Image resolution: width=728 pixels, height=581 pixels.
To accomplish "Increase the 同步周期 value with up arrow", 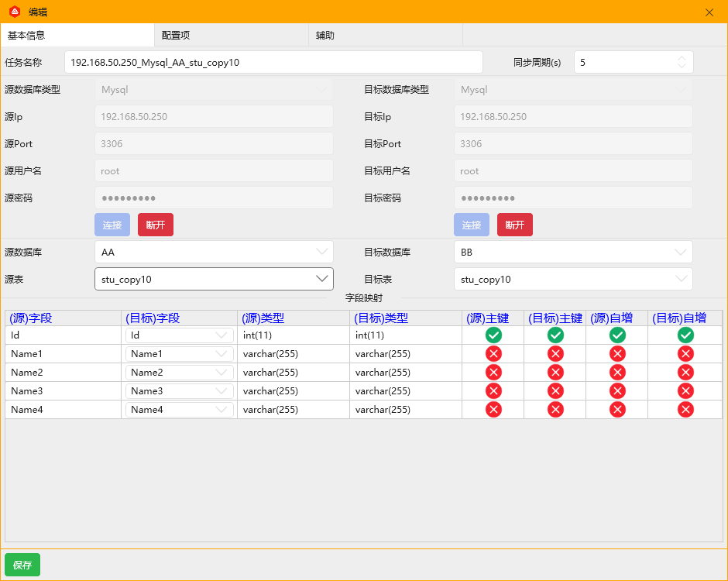I will [x=681, y=59].
